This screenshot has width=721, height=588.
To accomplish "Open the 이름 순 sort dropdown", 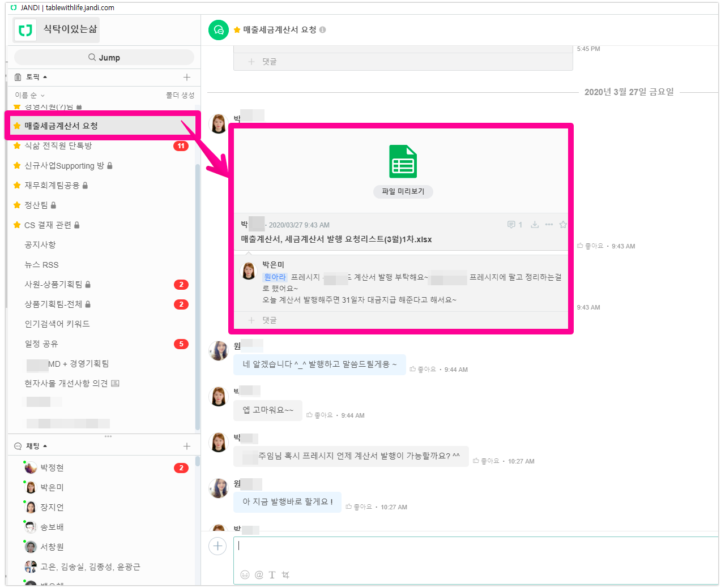I will [x=29, y=95].
